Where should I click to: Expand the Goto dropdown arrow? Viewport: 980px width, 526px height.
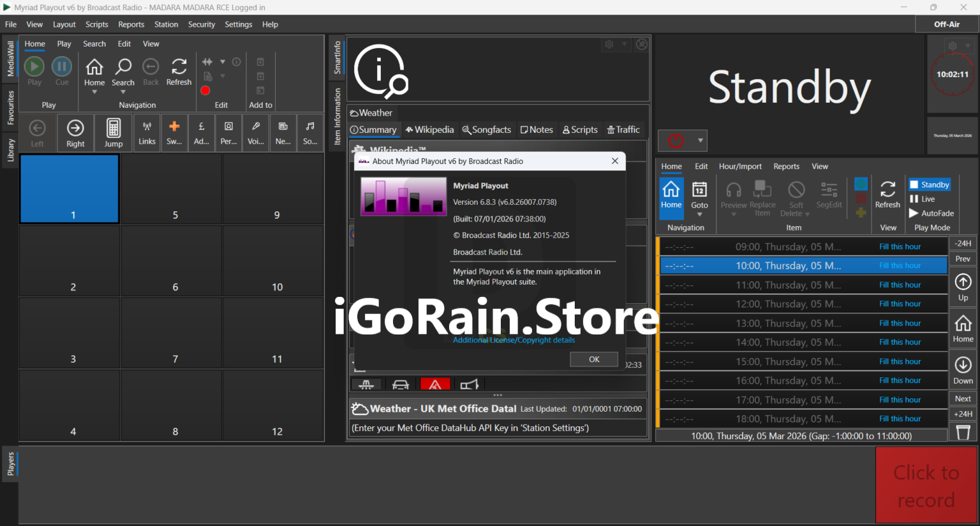pyautogui.click(x=699, y=215)
